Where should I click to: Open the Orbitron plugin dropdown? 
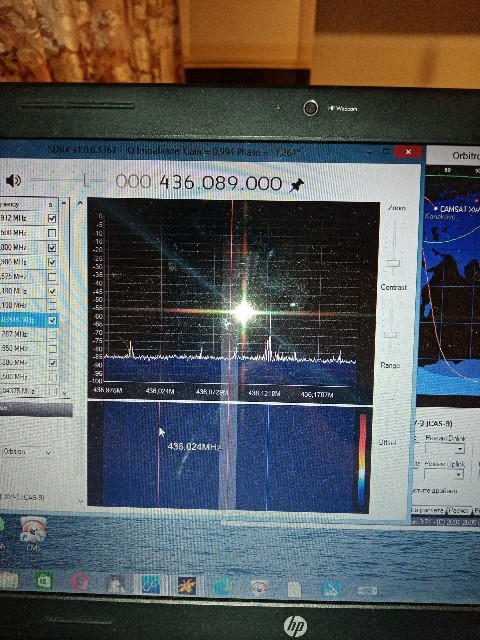[x=27, y=452]
